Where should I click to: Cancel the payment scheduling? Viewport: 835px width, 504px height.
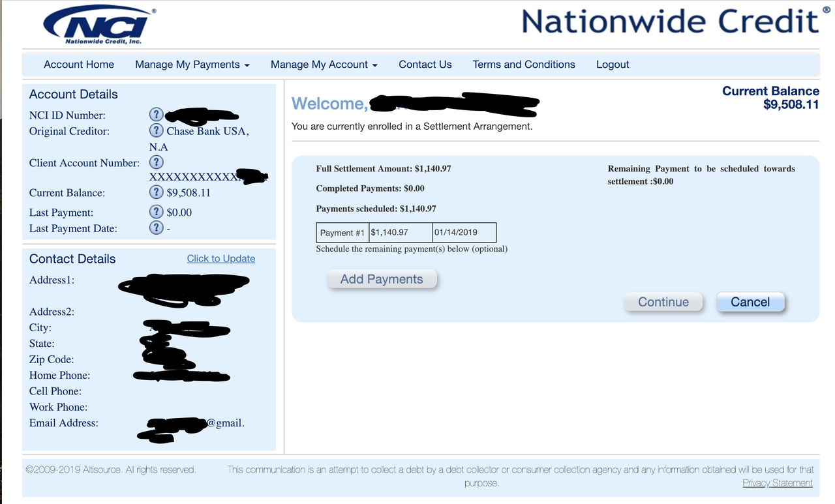[750, 302]
